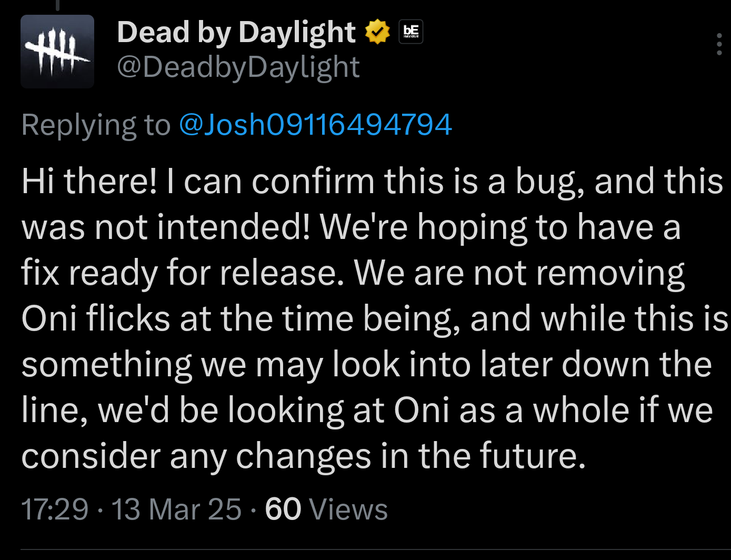The width and height of the screenshot is (731, 560).
Task: Click the Replying to label
Action: (96, 124)
